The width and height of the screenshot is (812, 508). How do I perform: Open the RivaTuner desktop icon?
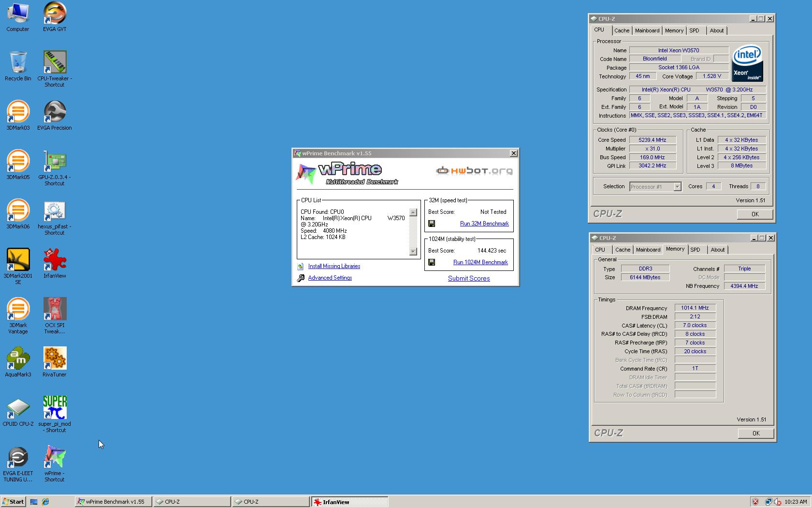tap(55, 362)
